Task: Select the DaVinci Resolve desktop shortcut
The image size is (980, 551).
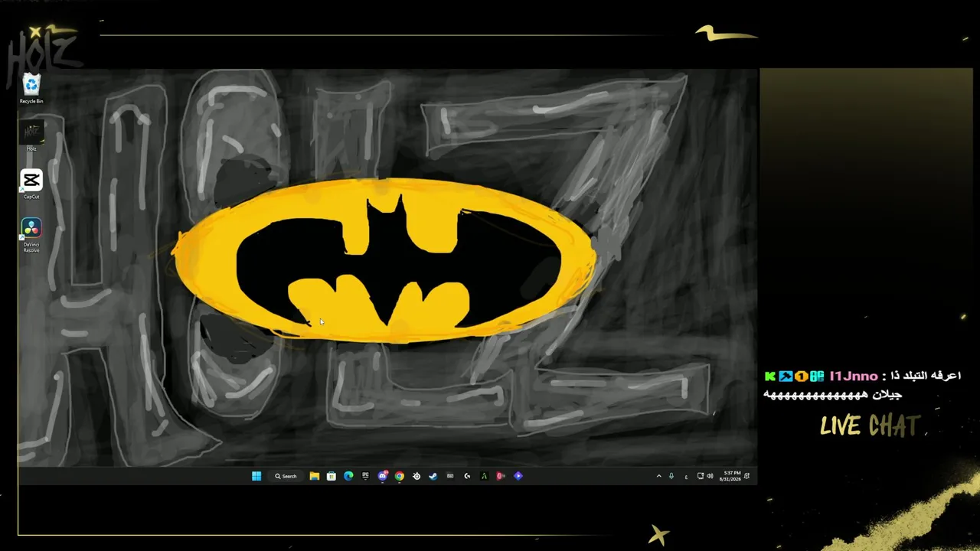Action: pyautogui.click(x=31, y=235)
